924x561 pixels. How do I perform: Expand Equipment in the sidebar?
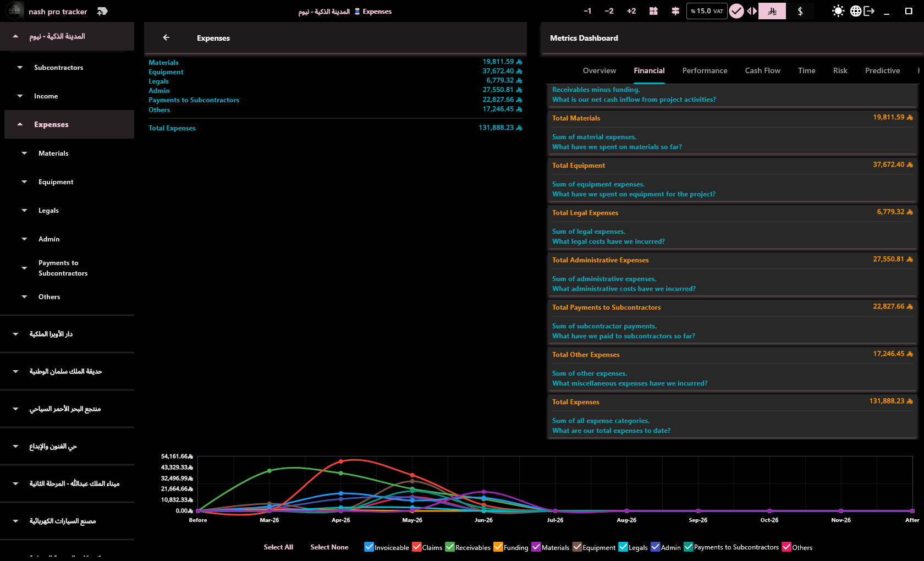tap(24, 182)
